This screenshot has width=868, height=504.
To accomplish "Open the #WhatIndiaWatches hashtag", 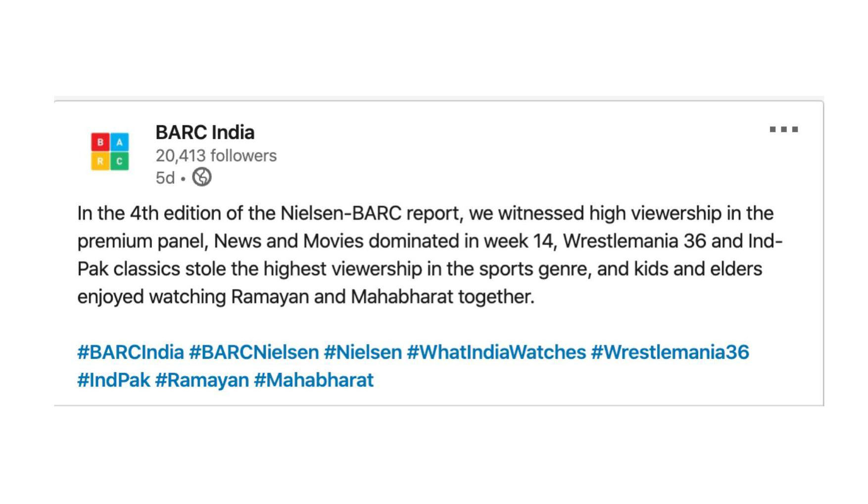I will pos(496,352).
